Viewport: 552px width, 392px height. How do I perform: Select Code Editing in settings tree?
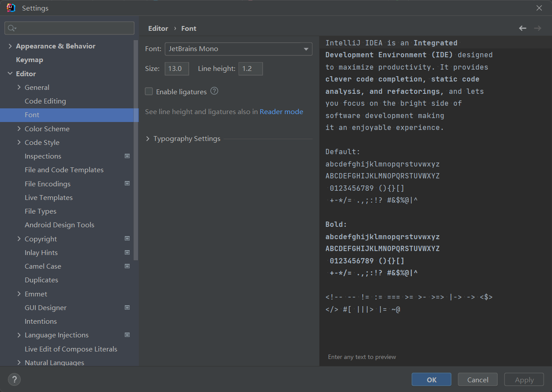click(45, 101)
